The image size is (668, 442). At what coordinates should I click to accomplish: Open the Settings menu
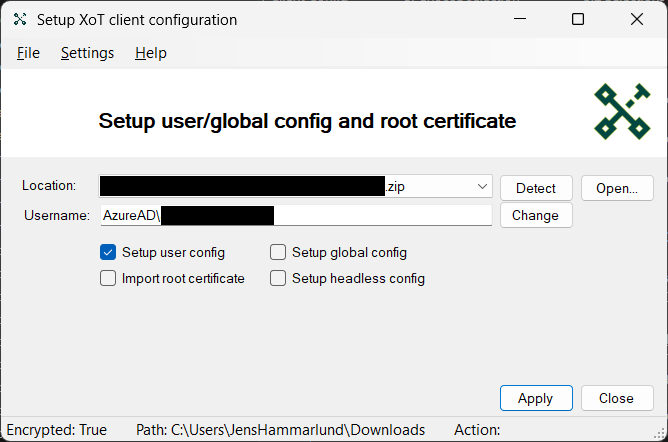[87, 53]
